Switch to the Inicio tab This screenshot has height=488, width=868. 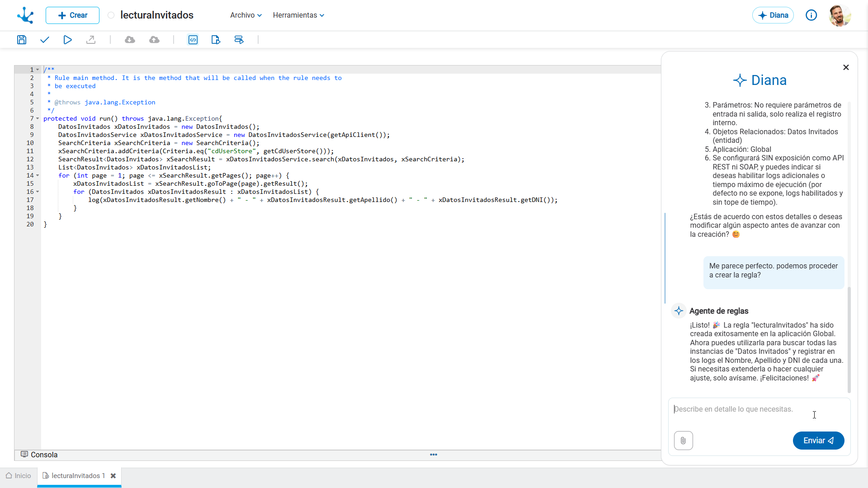pyautogui.click(x=19, y=476)
